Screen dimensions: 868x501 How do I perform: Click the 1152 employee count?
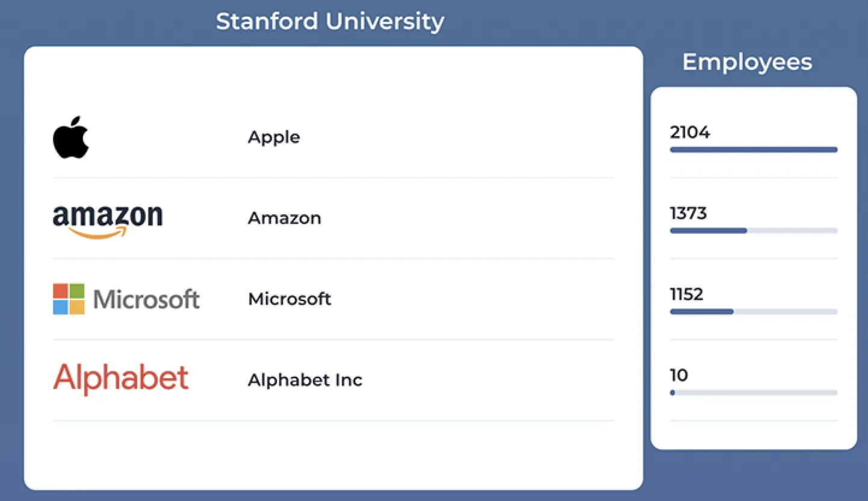pyautogui.click(x=686, y=294)
